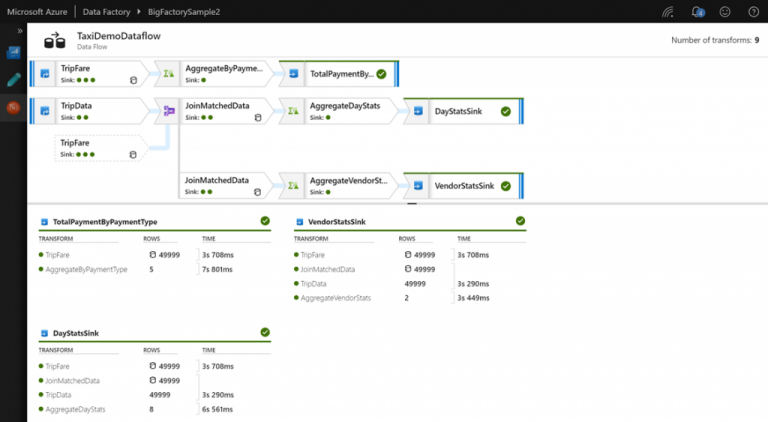The width and height of the screenshot is (768, 422).
Task: Open the Author pencil sidebar icon
Action: pos(14,80)
